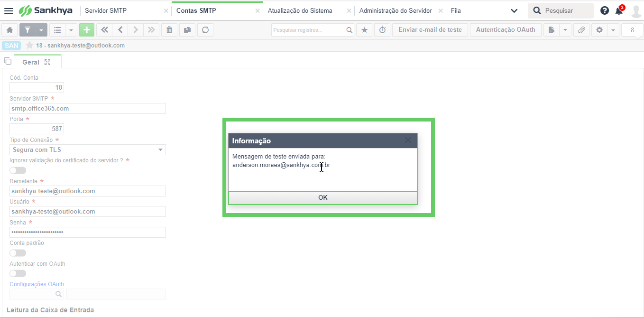Go to the next record
The width and height of the screenshot is (644, 318).
136,30
